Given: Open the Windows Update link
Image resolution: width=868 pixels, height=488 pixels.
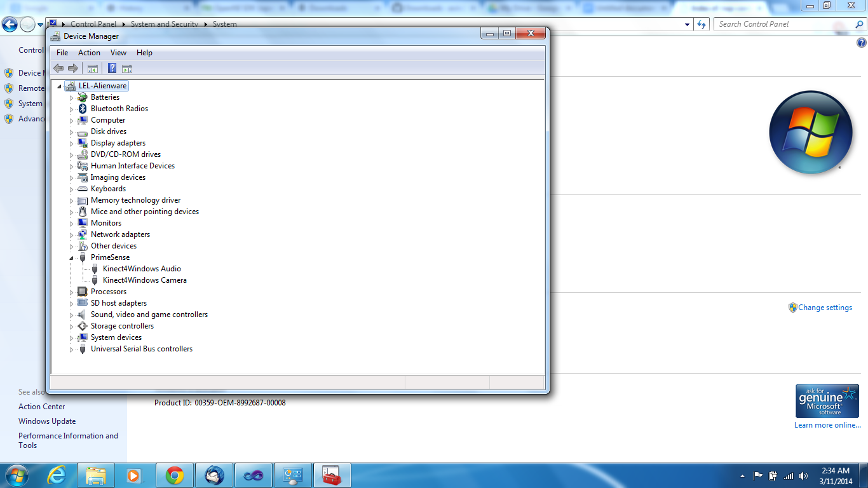Looking at the screenshot, I should point(47,421).
